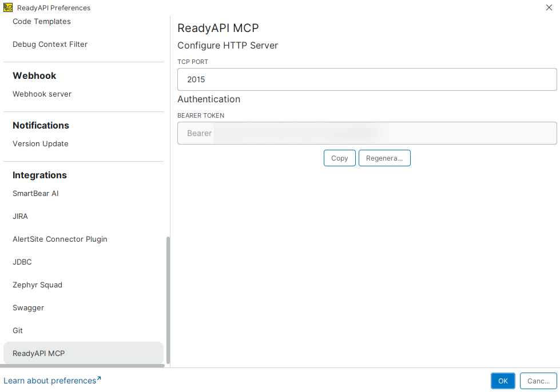Click the TCP PORT label
The width and height of the screenshot is (560, 392).
[193, 62]
